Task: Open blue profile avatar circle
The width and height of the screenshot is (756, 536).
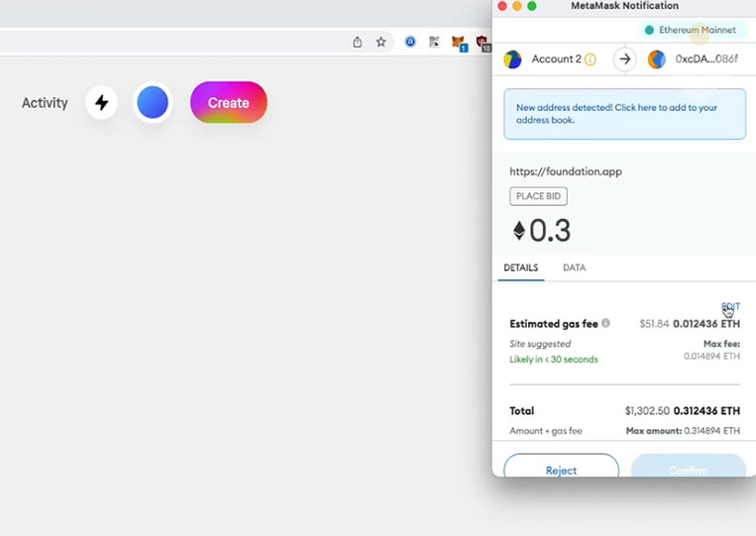Action: click(x=153, y=102)
